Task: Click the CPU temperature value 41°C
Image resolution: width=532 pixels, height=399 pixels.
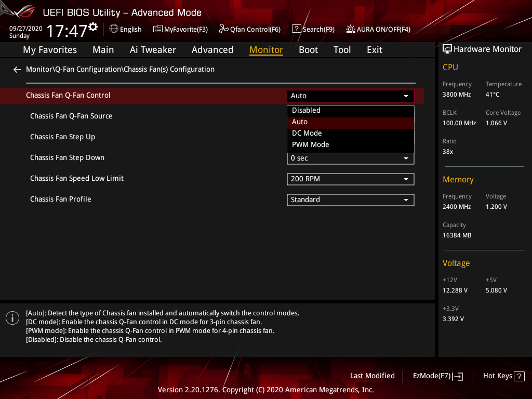Action: [x=493, y=95]
